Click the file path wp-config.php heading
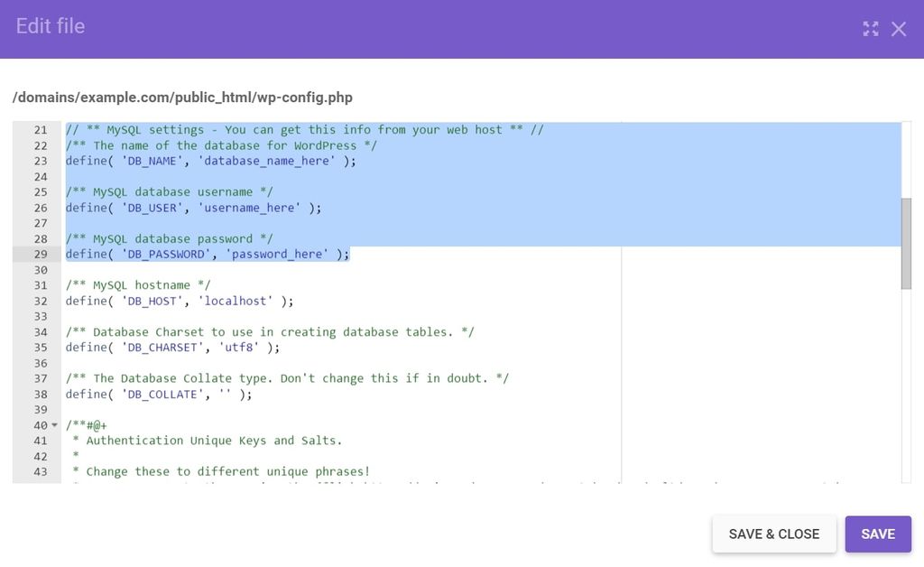This screenshot has width=924, height=567. click(x=182, y=98)
